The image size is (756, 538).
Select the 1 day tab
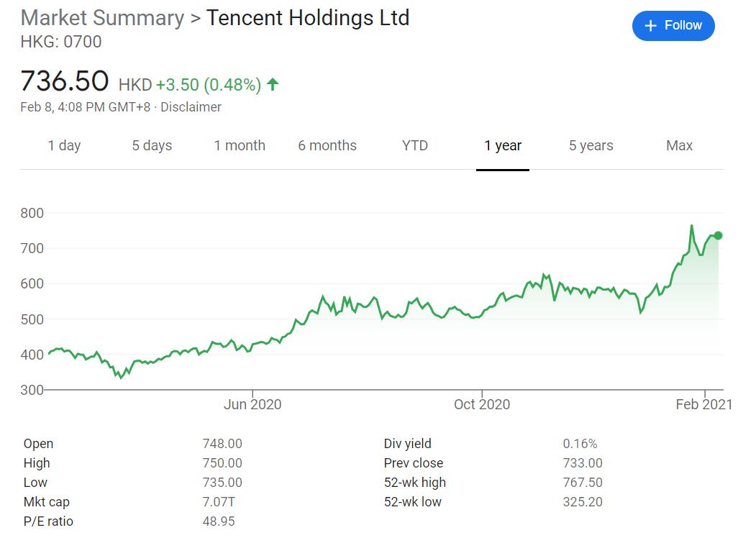click(64, 145)
